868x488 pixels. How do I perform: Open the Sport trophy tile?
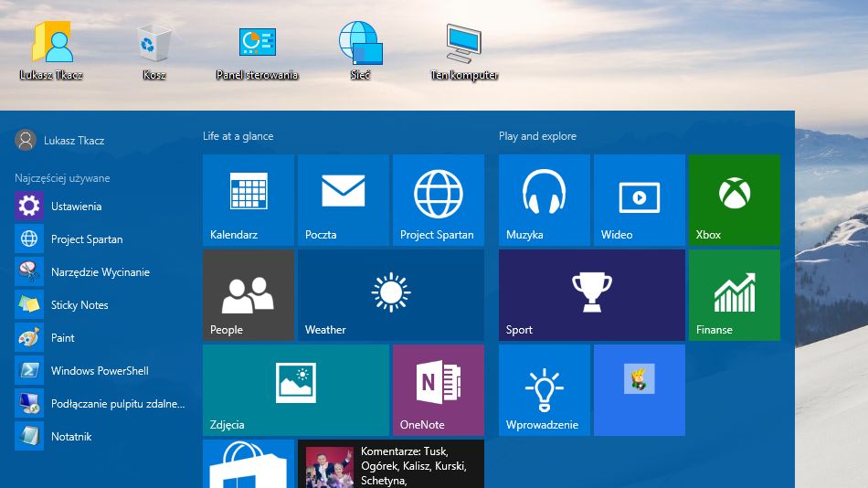592,295
